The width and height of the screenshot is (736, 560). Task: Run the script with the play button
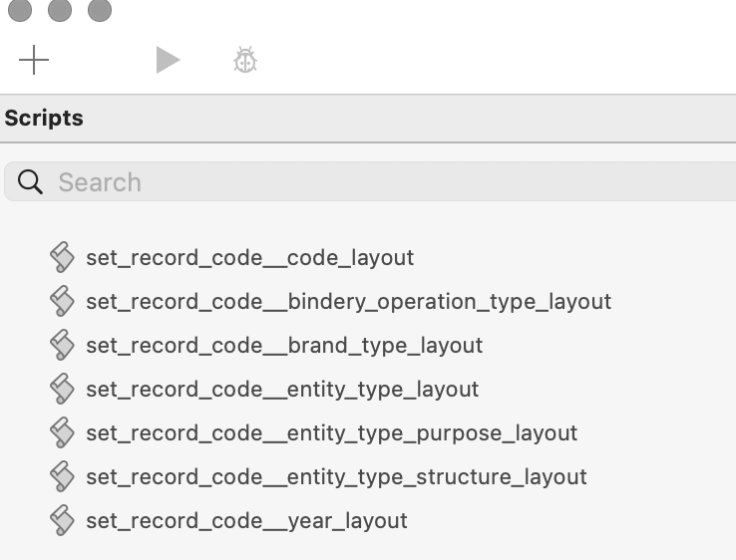pos(168,60)
